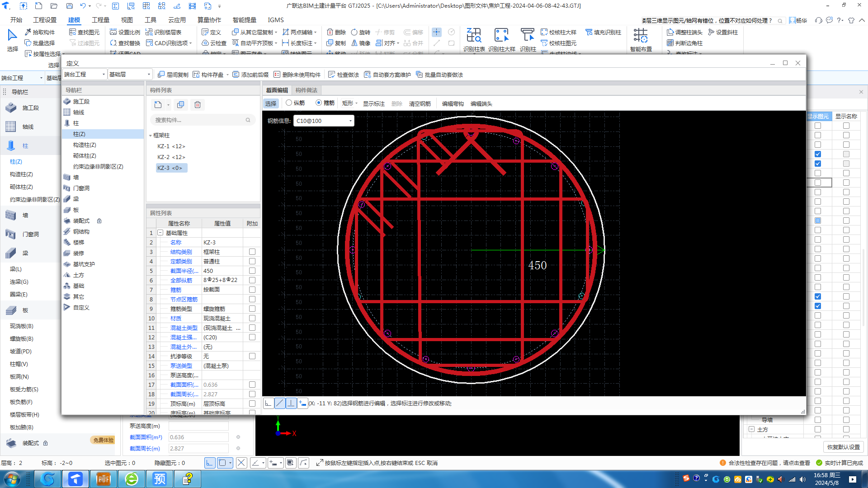Image resolution: width=868 pixels, height=488 pixels.
Task: Click the search magnifier in 搜索构件 box
Action: [248, 120]
